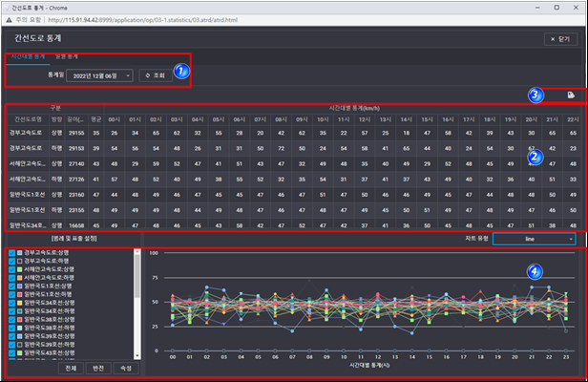Toggle the 경부고속도로:상행 legend checkbox
This screenshot has height=382, width=588.
[12, 252]
